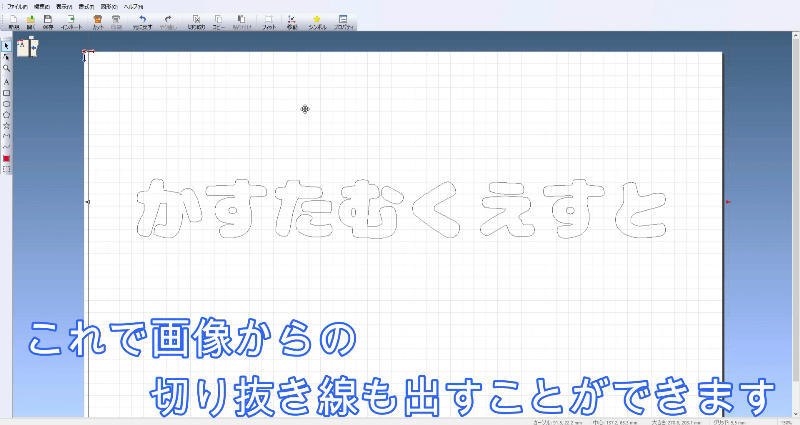
Task: Click the Fit (フィット) view icon
Action: [x=269, y=22]
